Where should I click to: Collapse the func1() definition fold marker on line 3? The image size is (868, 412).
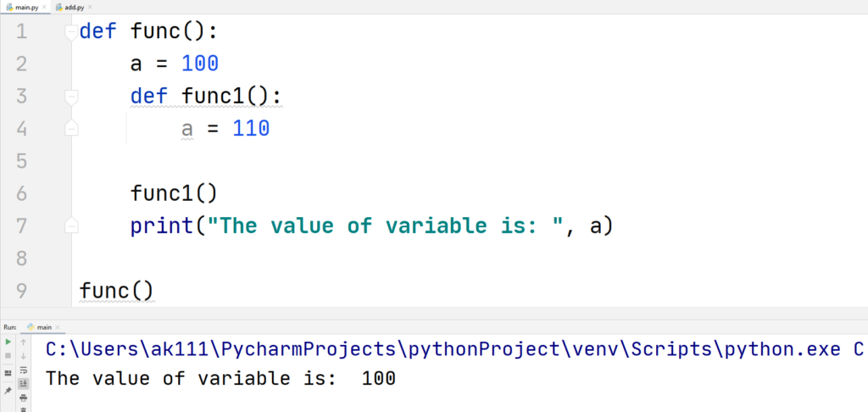click(71, 97)
